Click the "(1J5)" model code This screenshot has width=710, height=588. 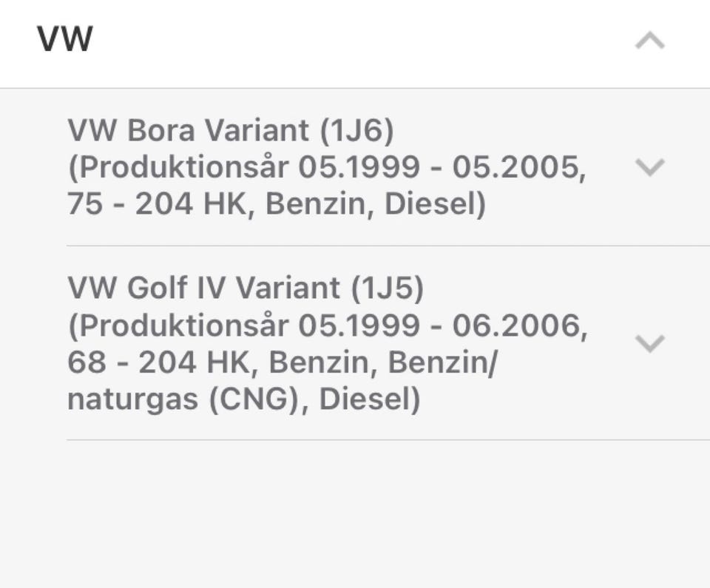(387, 288)
